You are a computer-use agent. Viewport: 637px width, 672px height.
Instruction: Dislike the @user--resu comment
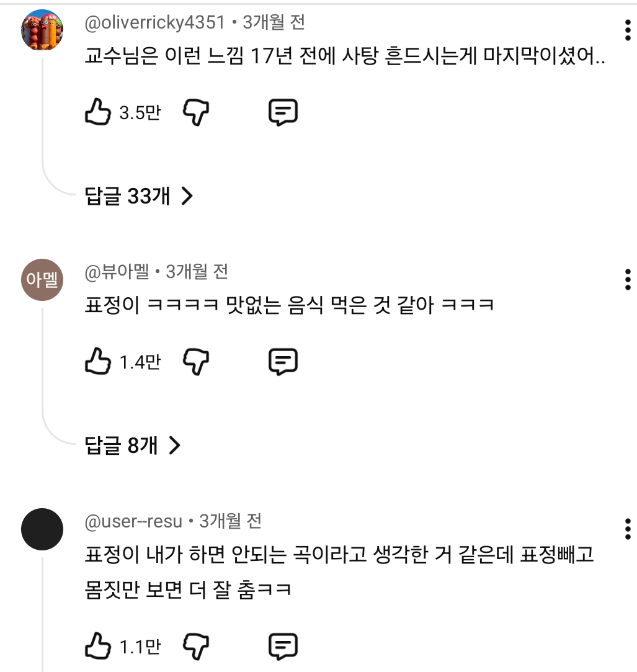196,647
